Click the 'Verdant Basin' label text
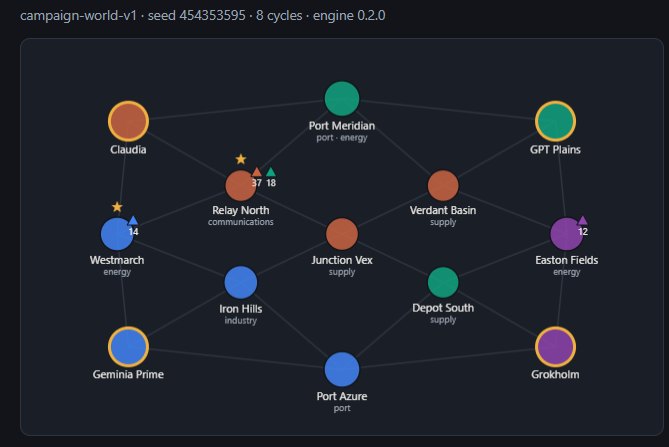 pyautogui.click(x=443, y=210)
